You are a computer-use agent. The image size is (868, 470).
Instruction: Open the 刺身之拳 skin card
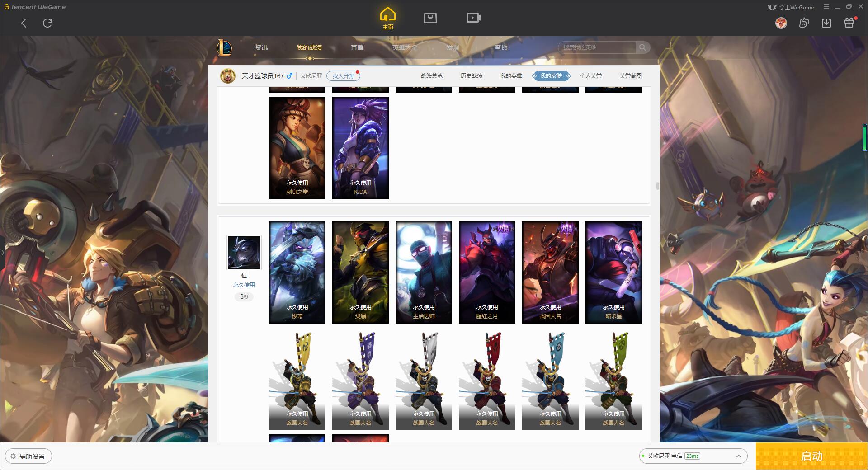pos(297,148)
